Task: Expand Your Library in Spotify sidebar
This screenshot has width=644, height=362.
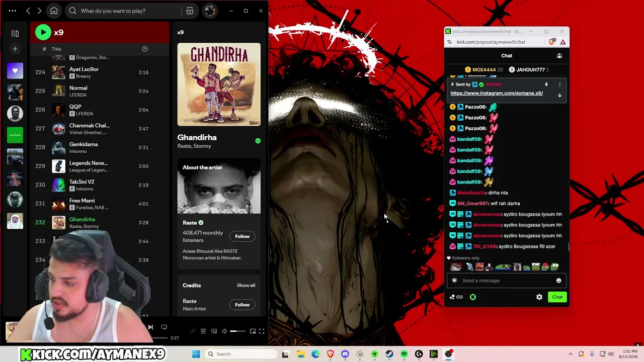Action: coord(15,33)
